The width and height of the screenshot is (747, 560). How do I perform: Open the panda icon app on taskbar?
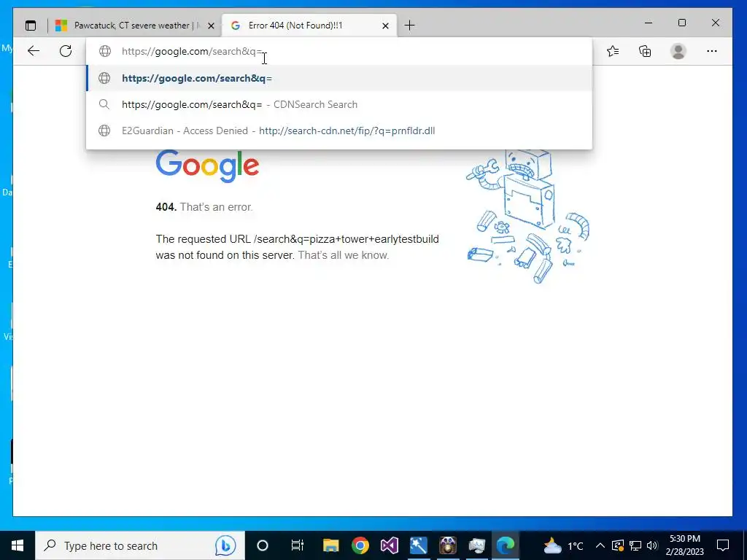[447, 545]
